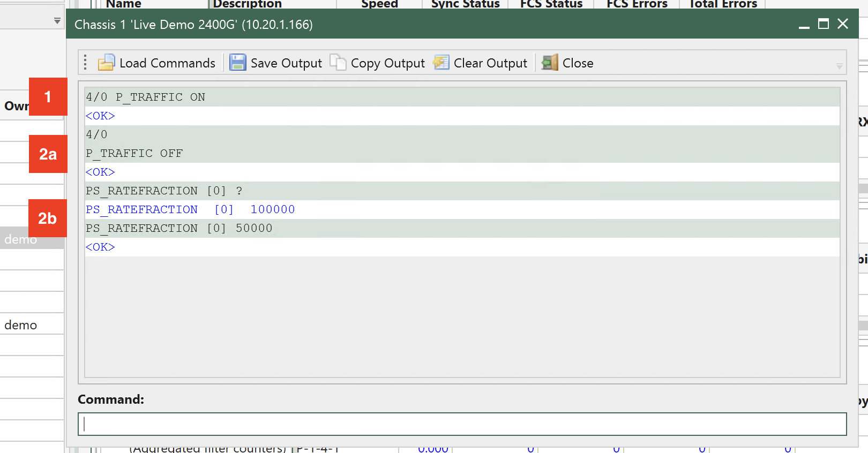Focus the Command input field
The height and width of the screenshot is (453, 868).
point(462,424)
